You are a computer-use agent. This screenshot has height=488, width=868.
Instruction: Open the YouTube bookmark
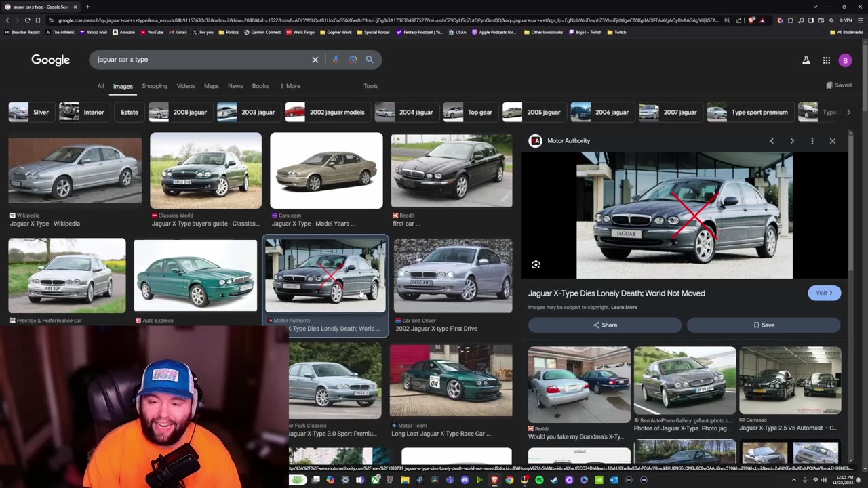click(151, 32)
